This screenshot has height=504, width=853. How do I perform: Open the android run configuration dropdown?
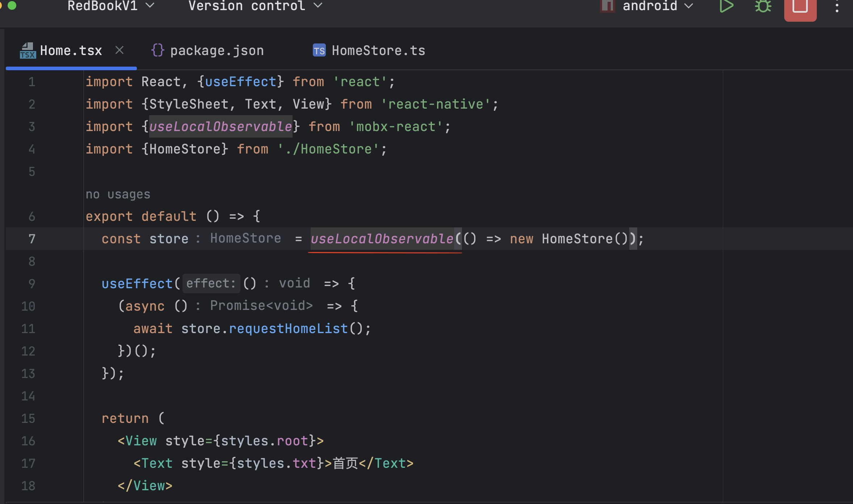(657, 6)
